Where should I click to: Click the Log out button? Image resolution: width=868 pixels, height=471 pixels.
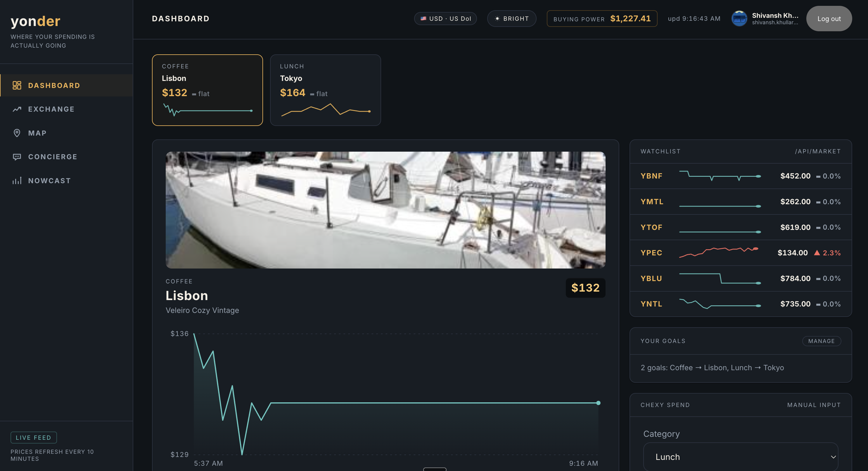pyautogui.click(x=829, y=18)
